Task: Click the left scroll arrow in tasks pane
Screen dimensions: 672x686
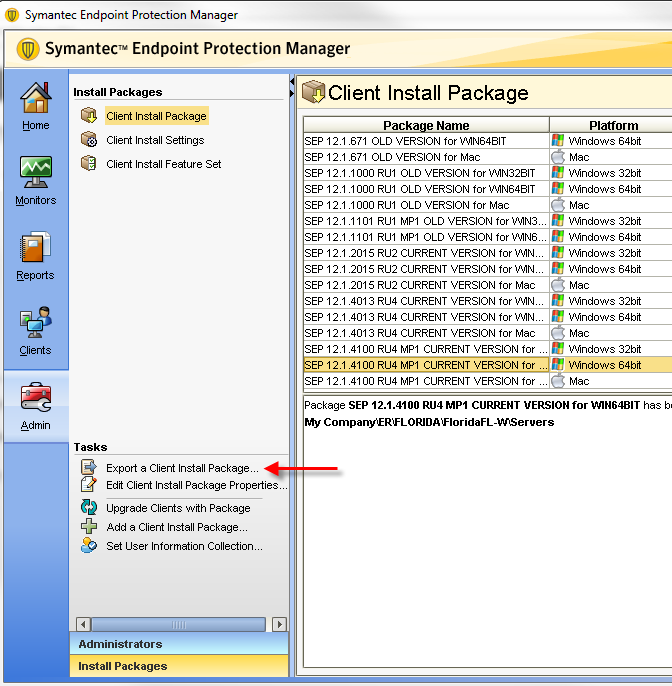Action: pyautogui.click(x=83, y=624)
